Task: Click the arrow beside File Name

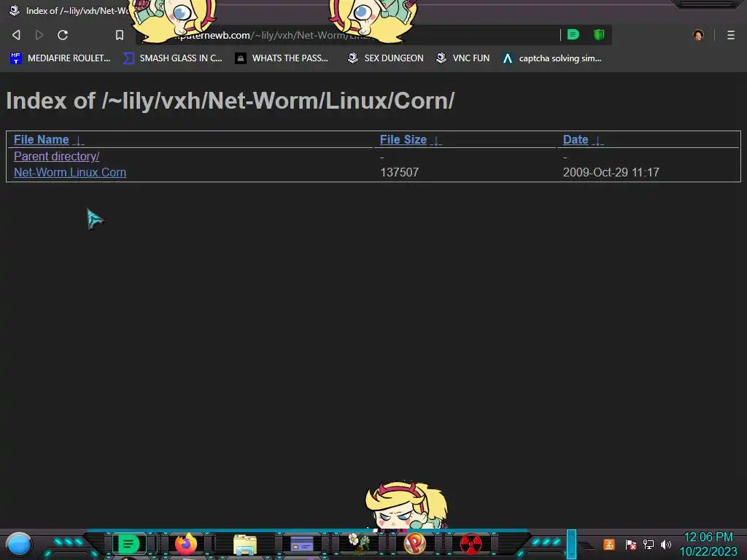Action: 79,141
